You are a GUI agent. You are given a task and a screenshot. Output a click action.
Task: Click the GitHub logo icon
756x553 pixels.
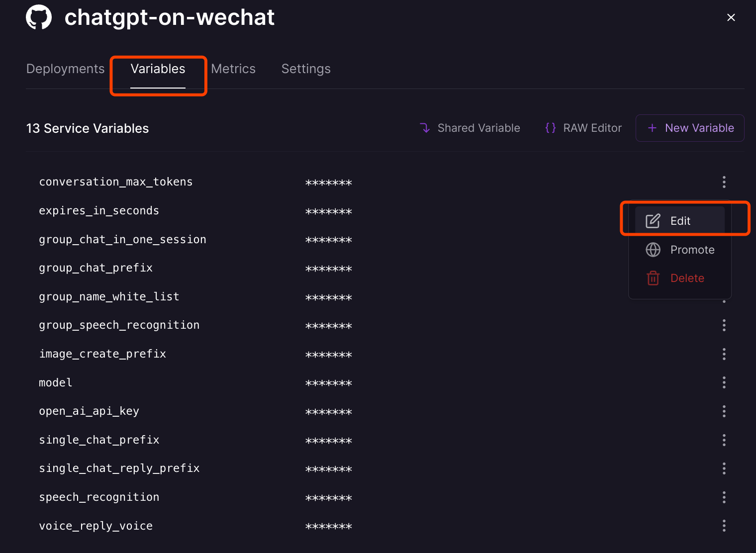pos(39,17)
